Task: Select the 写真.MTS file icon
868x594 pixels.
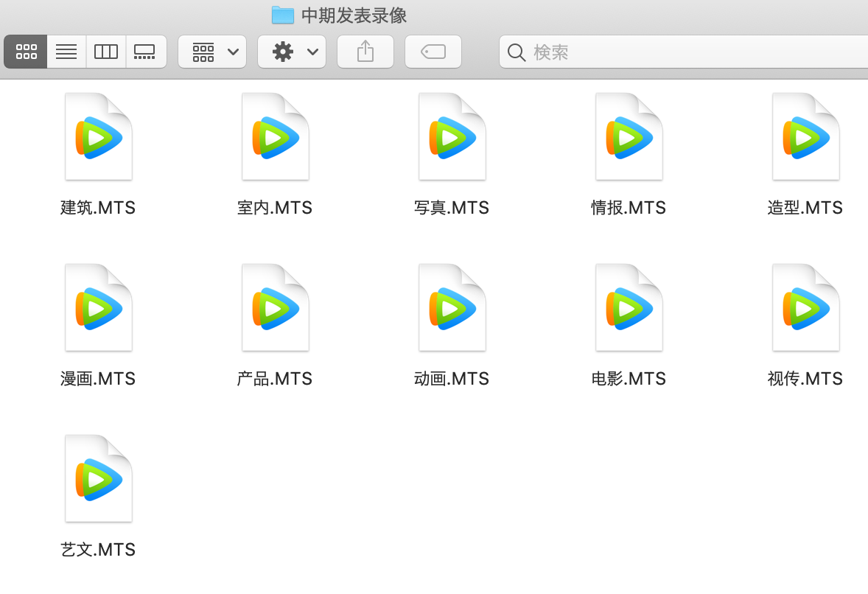Action: coord(452,137)
